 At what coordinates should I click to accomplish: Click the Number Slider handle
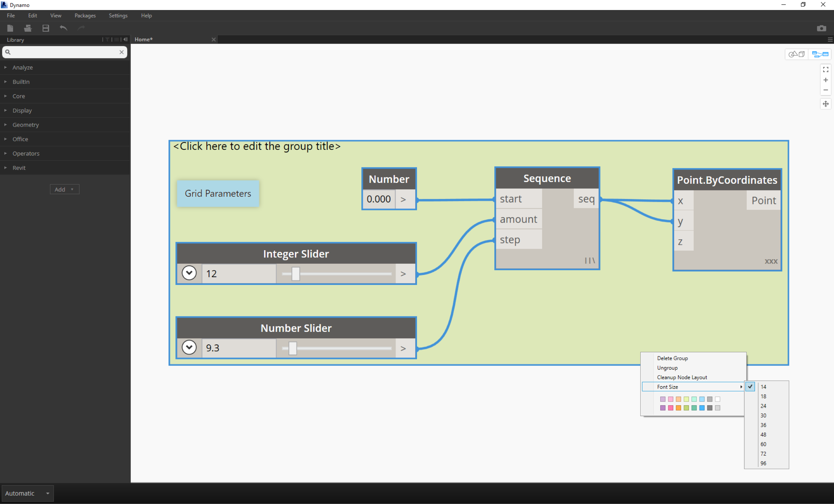click(x=293, y=348)
